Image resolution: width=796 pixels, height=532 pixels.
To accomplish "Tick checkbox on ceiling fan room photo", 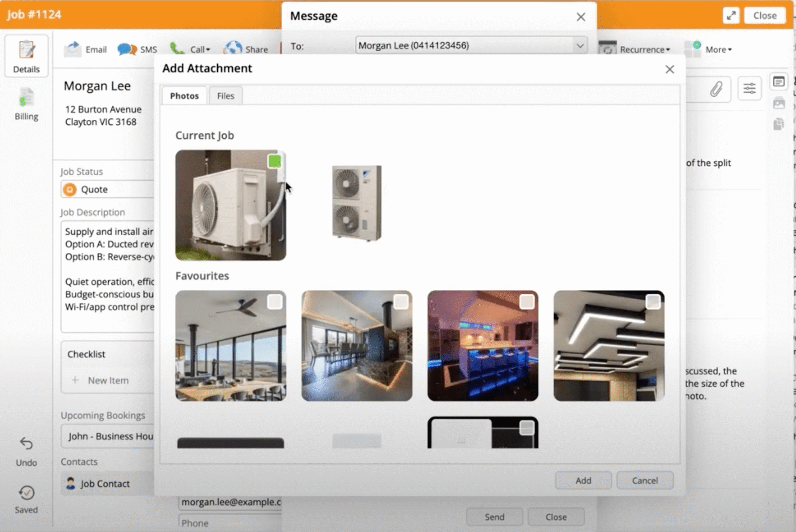I will (x=274, y=302).
